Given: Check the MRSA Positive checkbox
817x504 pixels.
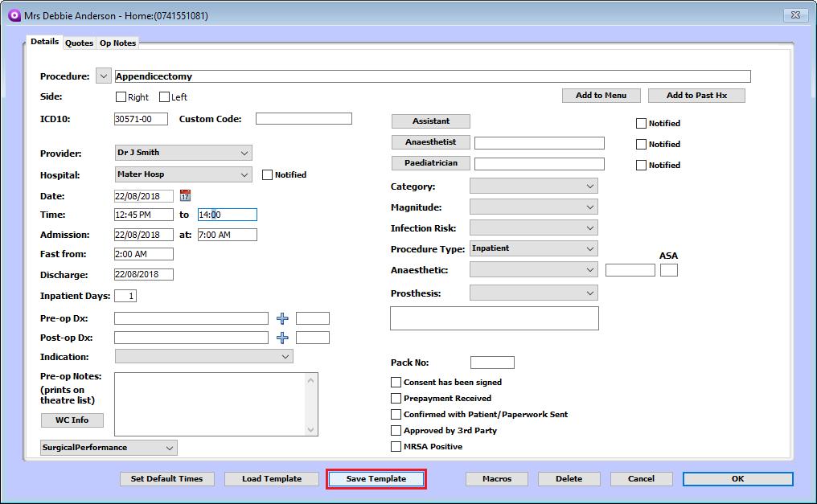Looking at the screenshot, I should click(396, 446).
